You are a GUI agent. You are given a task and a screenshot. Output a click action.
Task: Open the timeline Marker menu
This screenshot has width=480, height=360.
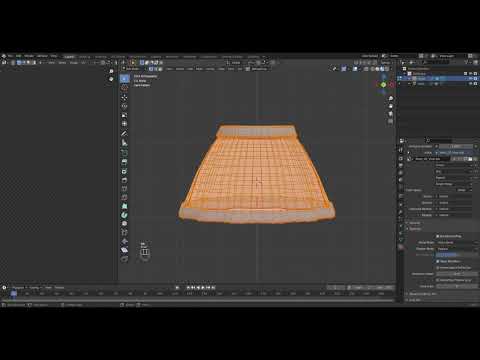59,288
